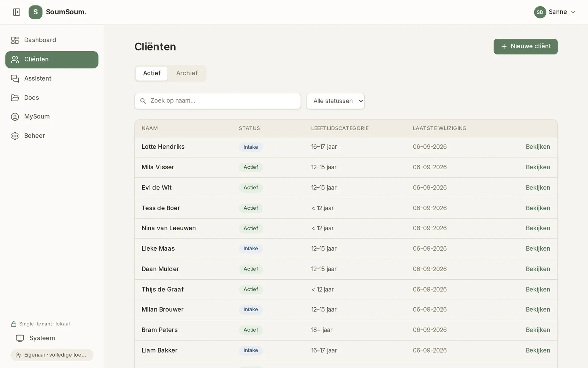Create a new client with Nieuwe cliënt

coord(526,46)
